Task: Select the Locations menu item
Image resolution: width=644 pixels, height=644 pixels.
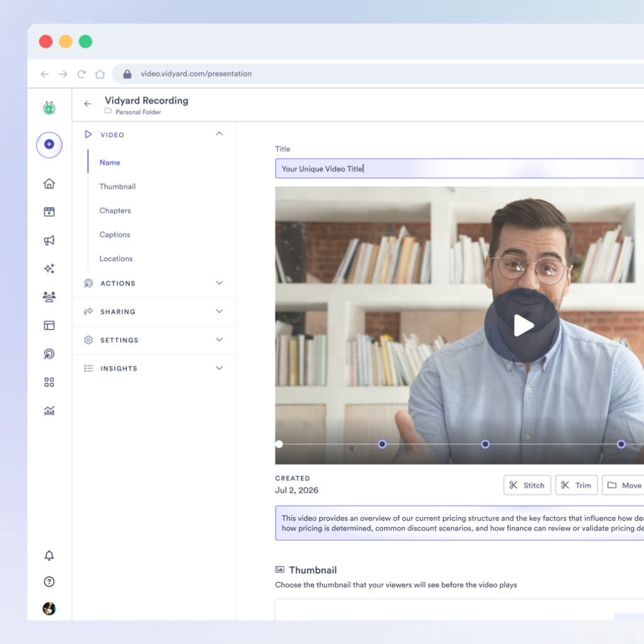Action: click(x=116, y=258)
